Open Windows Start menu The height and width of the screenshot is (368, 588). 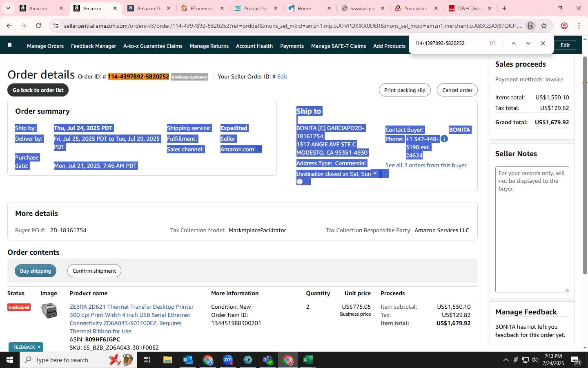[x=10, y=360]
